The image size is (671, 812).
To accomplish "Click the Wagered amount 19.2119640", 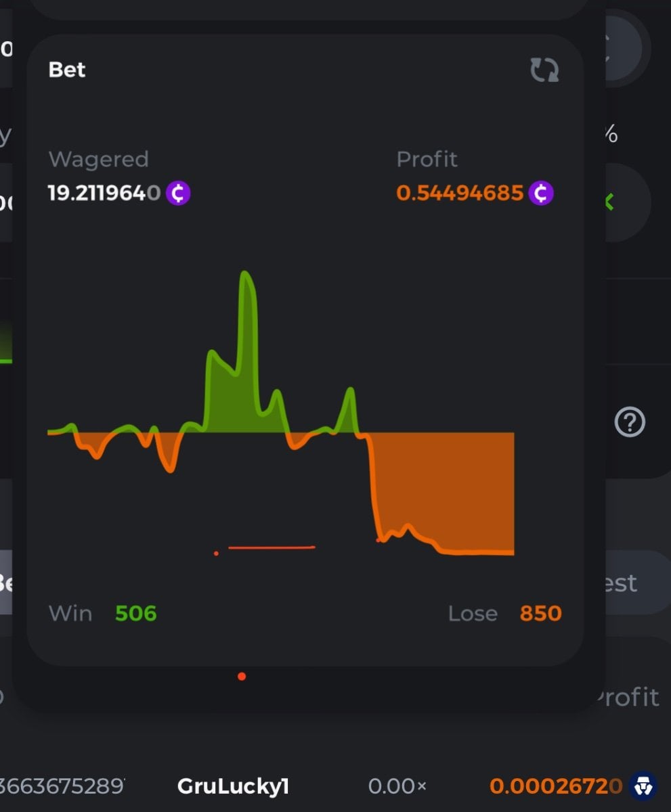I will click(104, 194).
